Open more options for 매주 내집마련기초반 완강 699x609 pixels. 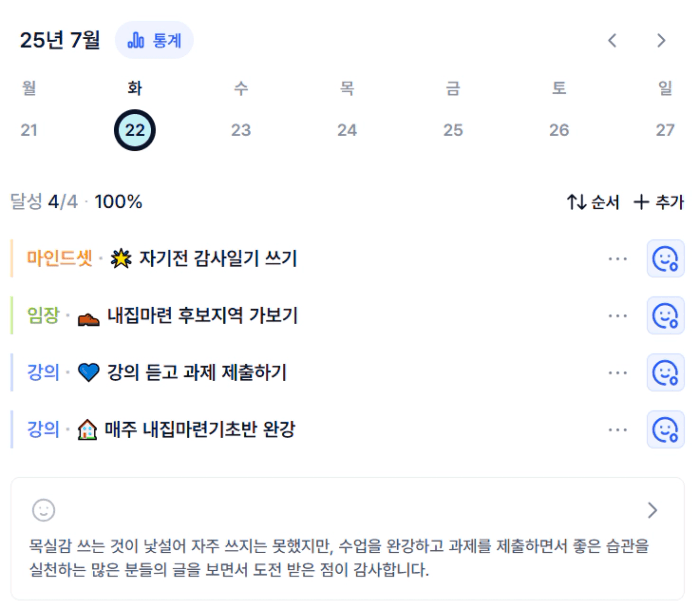pos(617,430)
